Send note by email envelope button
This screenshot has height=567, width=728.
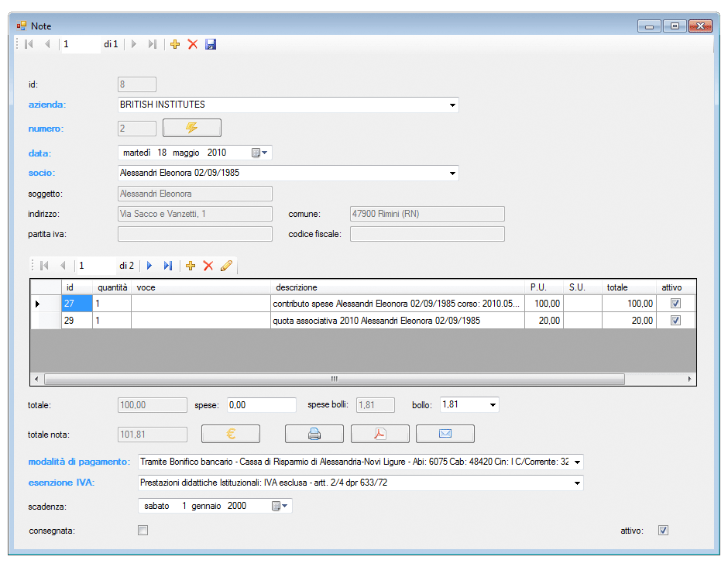445,434
